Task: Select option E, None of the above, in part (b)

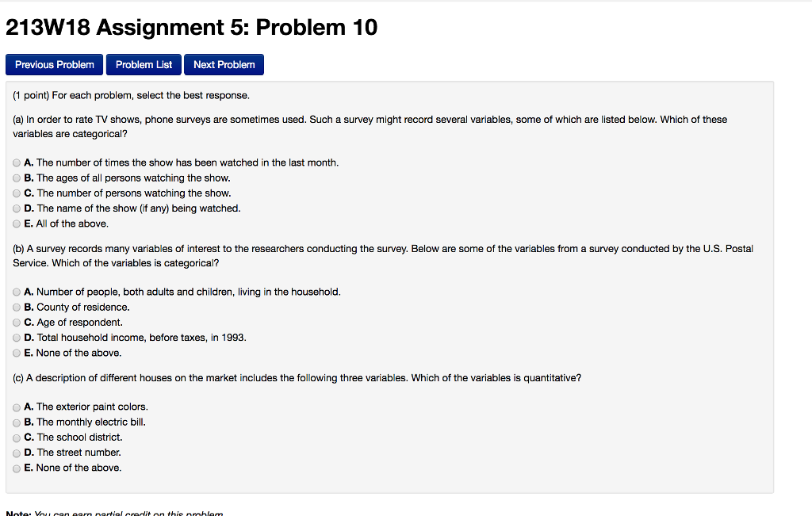Action: tap(16, 353)
